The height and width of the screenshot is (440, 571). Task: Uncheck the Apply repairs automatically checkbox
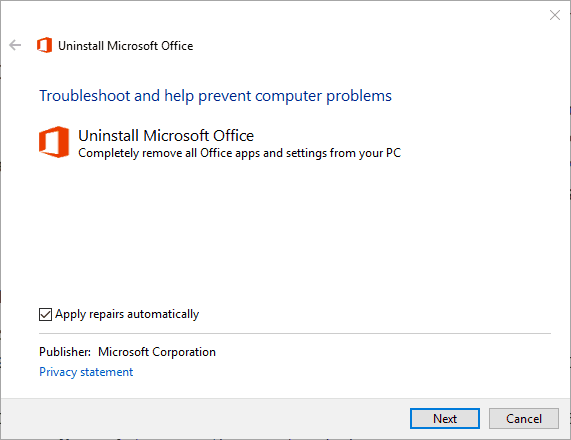(x=46, y=314)
